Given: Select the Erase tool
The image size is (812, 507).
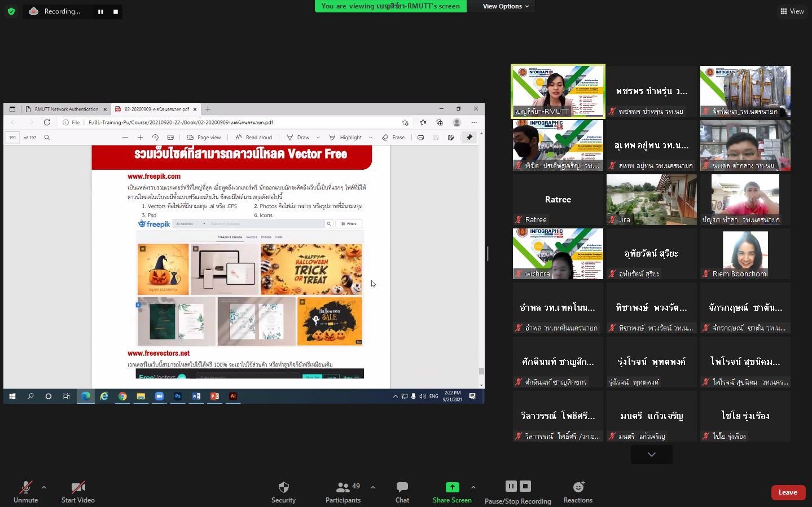Looking at the screenshot, I should (x=393, y=138).
